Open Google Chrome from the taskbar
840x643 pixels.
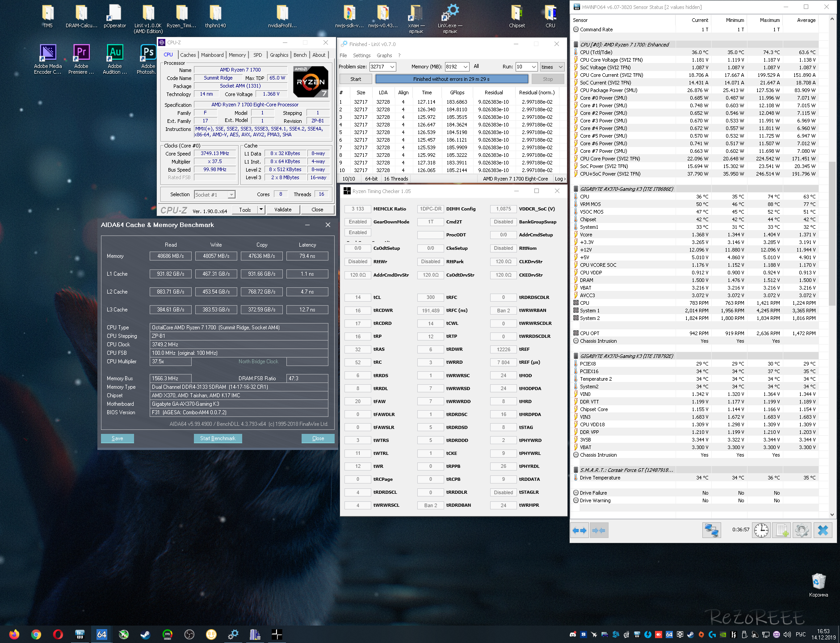pyautogui.click(x=36, y=634)
